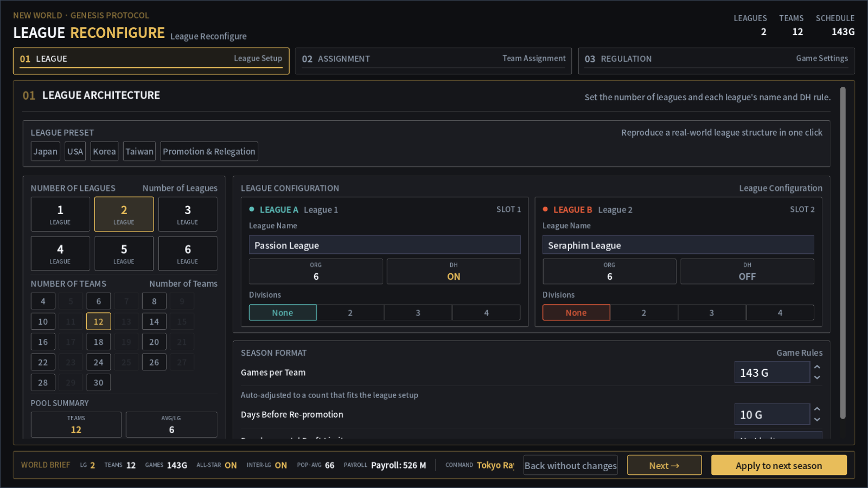The image size is (868, 488).
Task: Click Apply to next season
Action: click(778, 465)
